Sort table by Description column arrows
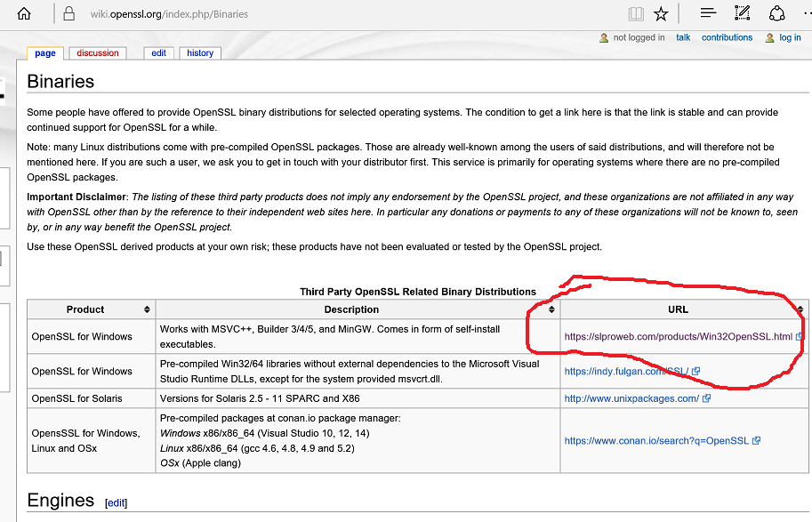This screenshot has width=812, height=522. (551, 309)
